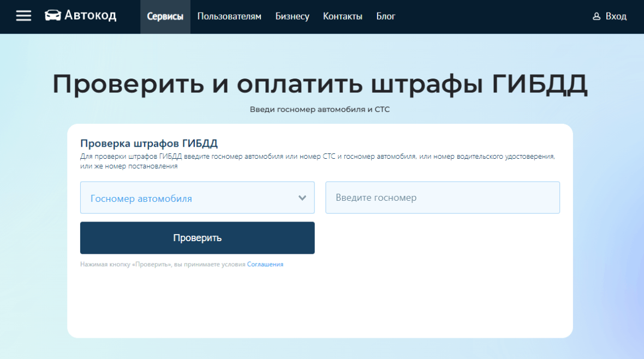Click the Автокод car logo

[81, 16]
